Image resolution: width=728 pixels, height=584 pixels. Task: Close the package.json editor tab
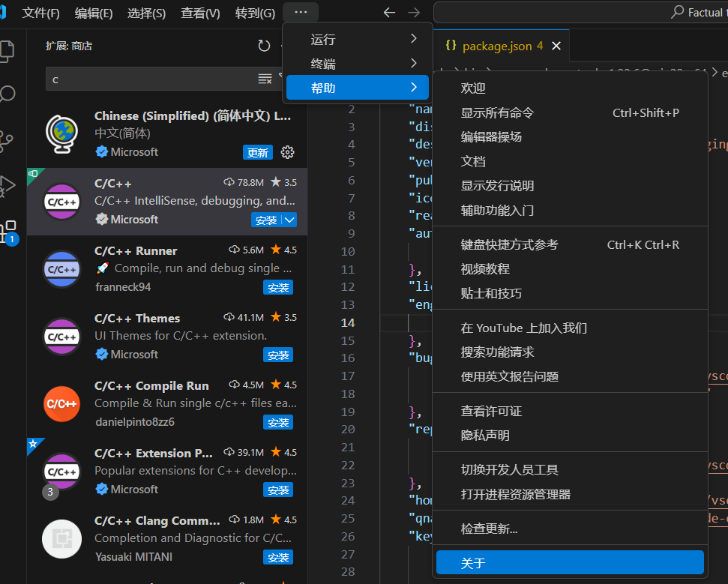point(556,46)
